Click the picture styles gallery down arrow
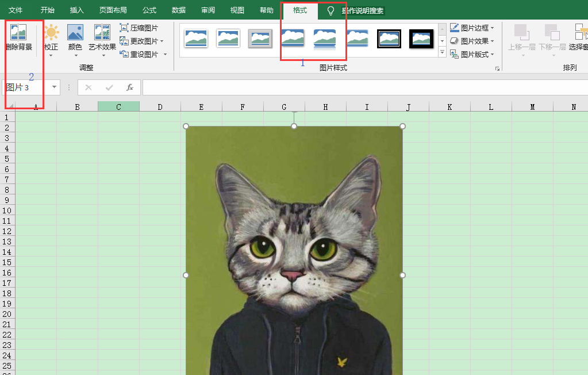Viewport: 588px width, 375px height. pyautogui.click(x=443, y=40)
